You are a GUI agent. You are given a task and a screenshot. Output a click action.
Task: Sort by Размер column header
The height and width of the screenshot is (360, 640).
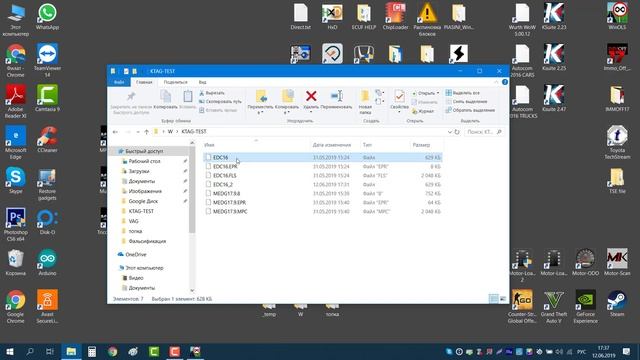(421, 145)
